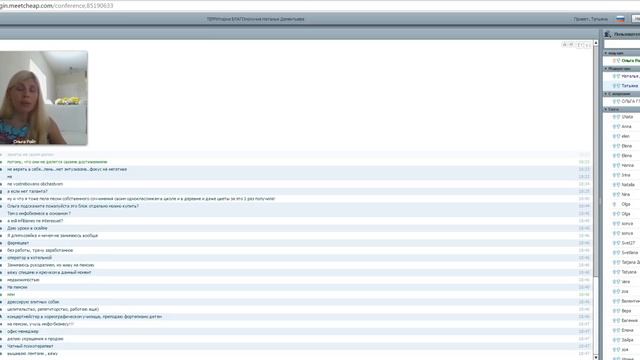Click chat message 'Частный психотерапевт'

tap(30, 346)
